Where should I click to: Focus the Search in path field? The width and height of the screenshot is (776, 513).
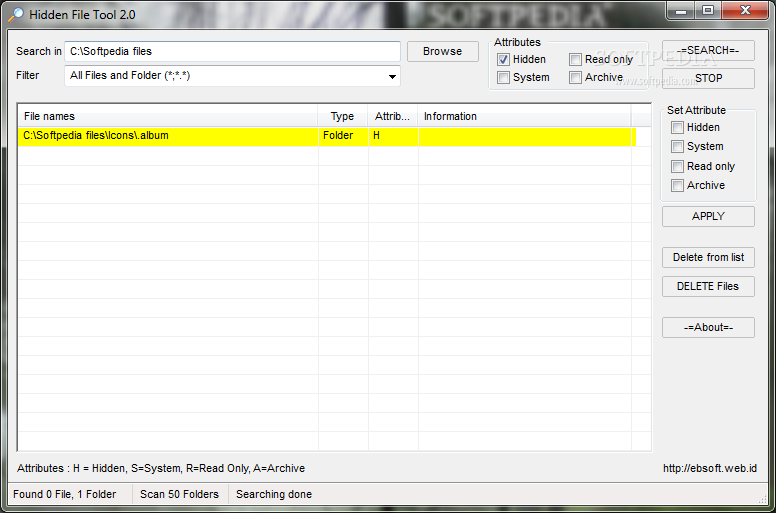232,51
